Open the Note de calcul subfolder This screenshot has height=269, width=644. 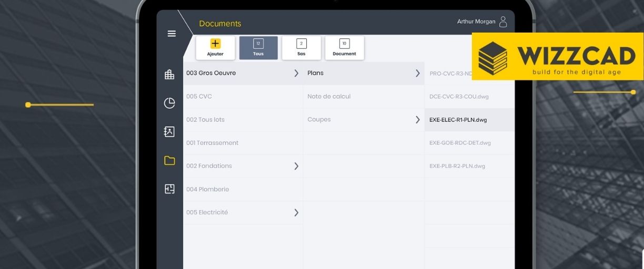(364, 97)
